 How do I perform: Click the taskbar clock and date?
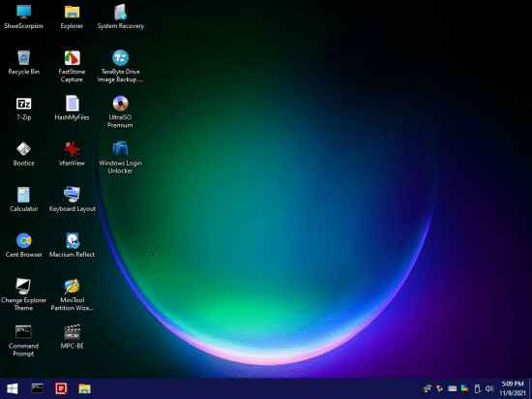(x=513, y=388)
